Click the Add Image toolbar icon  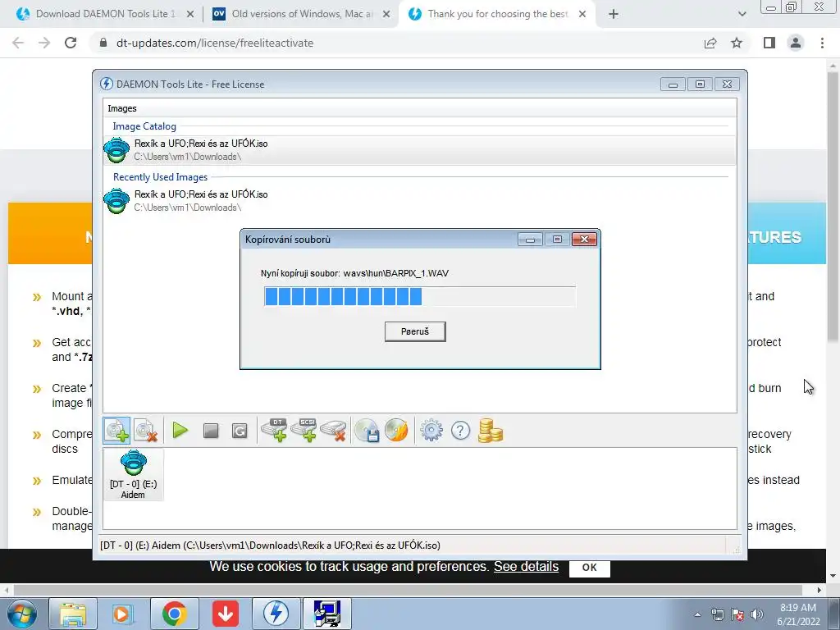[116, 431]
